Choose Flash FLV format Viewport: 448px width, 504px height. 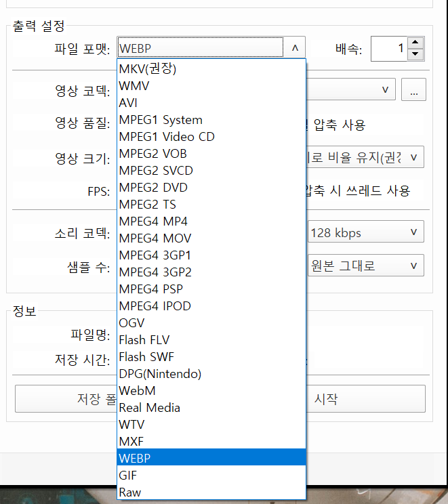point(211,340)
